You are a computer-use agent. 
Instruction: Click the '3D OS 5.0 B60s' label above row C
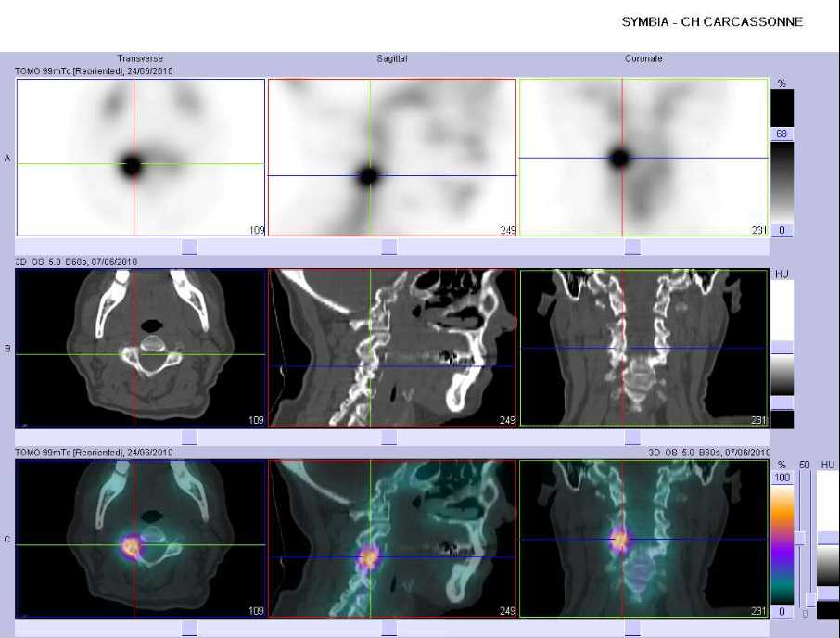(709, 453)
